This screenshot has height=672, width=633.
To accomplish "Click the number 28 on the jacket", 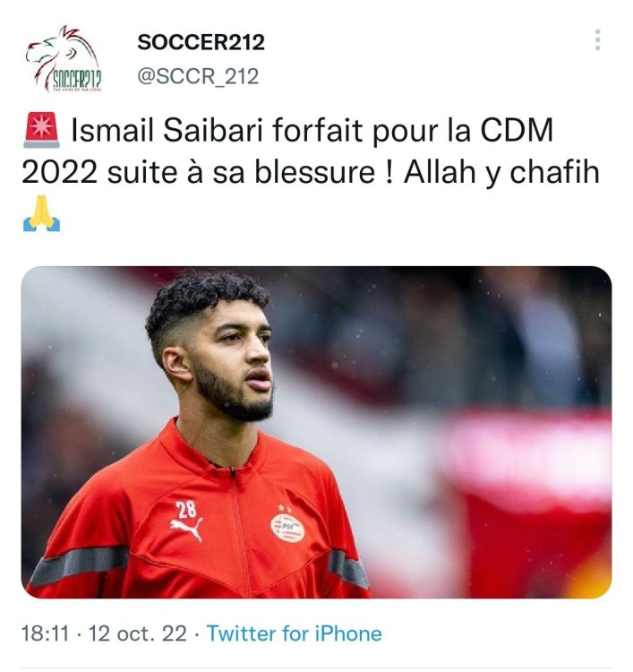I will tap(186, 510).
